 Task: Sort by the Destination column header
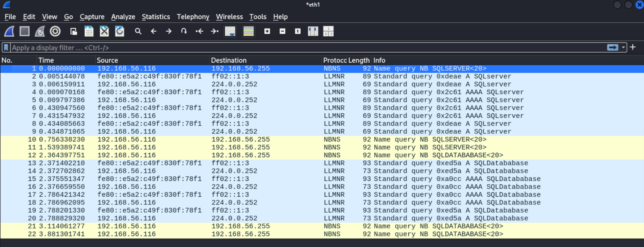click(266, 60)
